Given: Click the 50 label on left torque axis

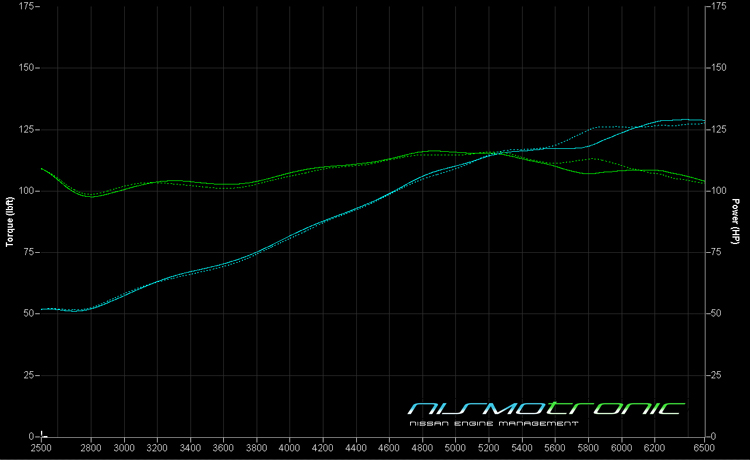Looking at the screenshot, I should 28,314.
